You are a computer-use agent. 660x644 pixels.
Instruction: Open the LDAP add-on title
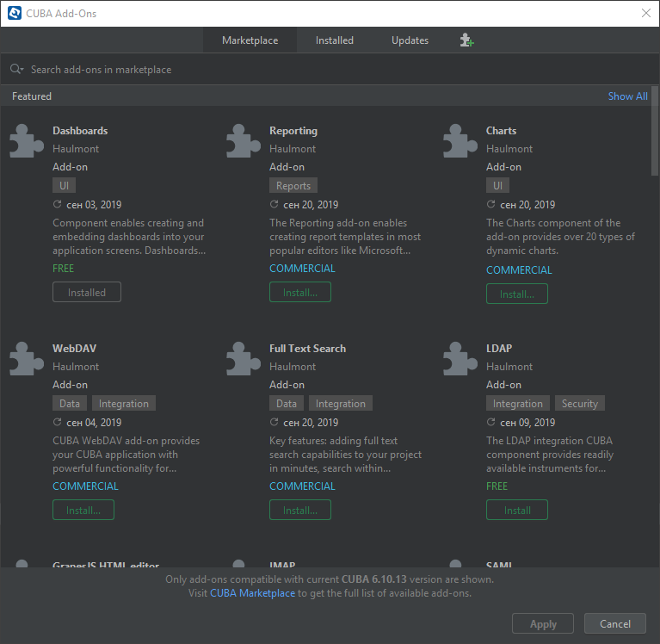point(499,349)
